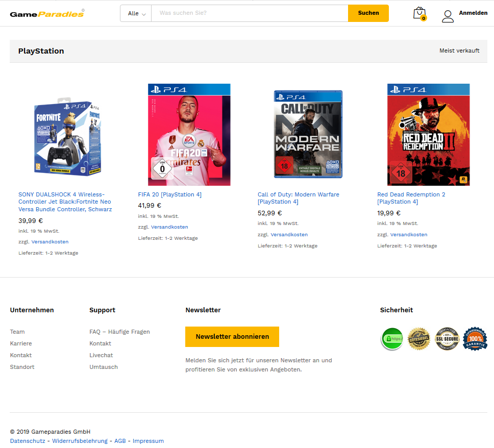Open the Umtausch support link
This screenshot has width=494, height=448.
pos(104,367)
